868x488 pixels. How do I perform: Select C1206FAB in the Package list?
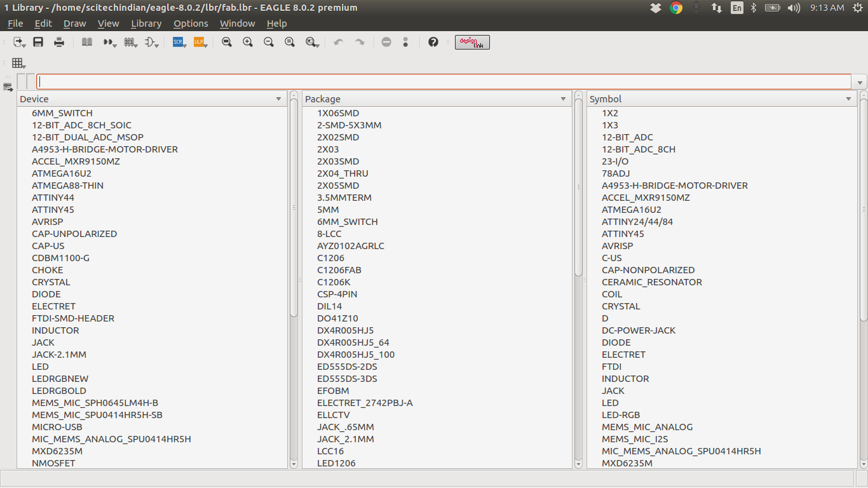pyautogui.click(x=339, y=270)
